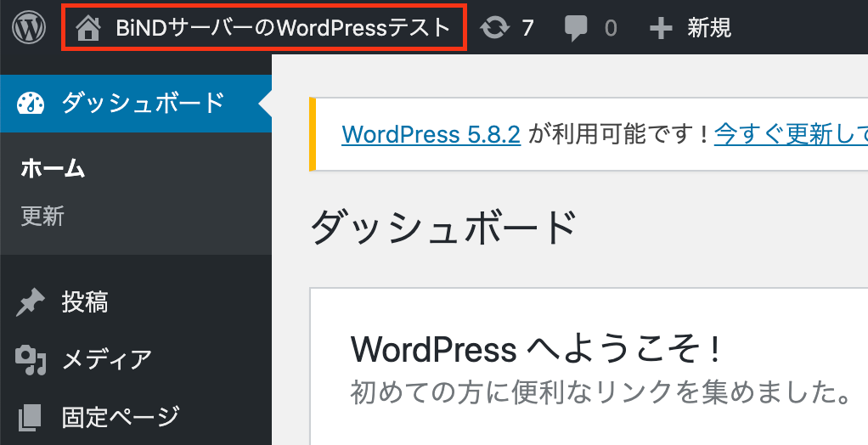868x445 pixels.
Task: Click the circular arrows updates icon
Action: [493, 29]
